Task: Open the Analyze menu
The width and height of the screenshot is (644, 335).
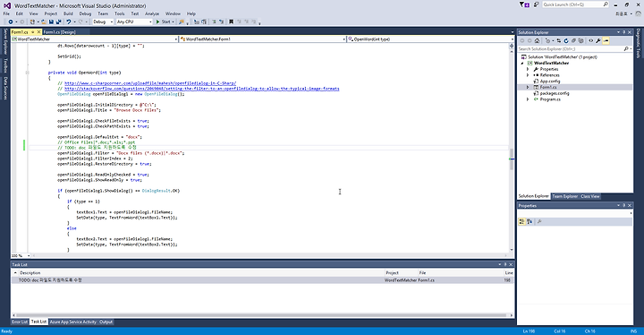Action: coord(151,13)
